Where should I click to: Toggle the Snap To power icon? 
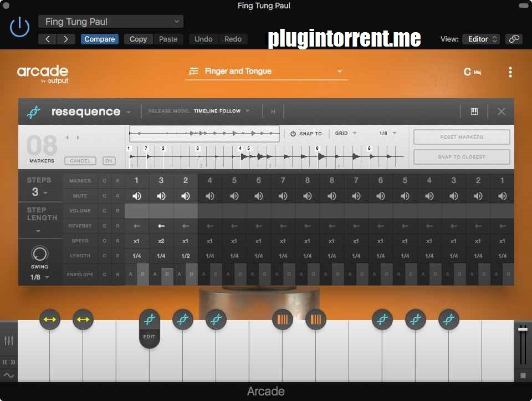293,134
